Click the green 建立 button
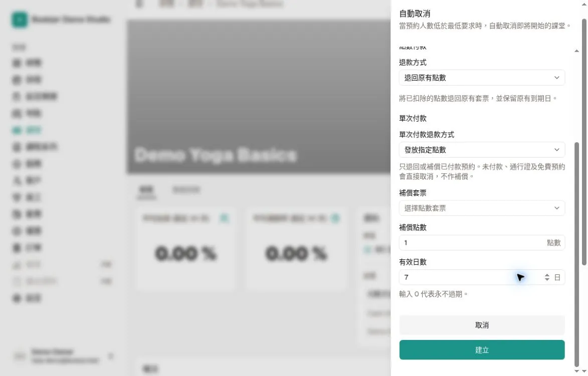Image resolution: width=588 pixels, height=376 pixels. coord(482,350)
